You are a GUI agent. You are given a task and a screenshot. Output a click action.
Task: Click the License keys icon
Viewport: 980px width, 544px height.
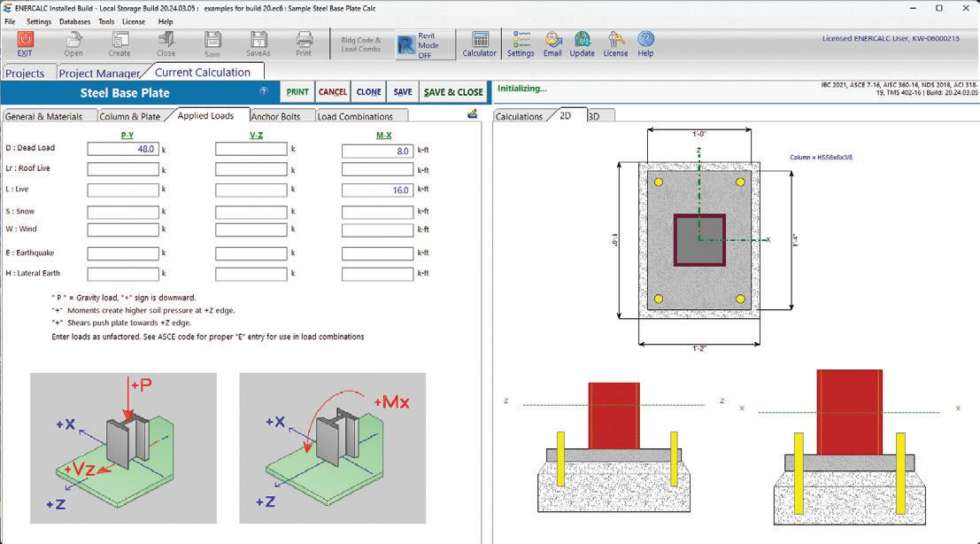click(615, 43)
